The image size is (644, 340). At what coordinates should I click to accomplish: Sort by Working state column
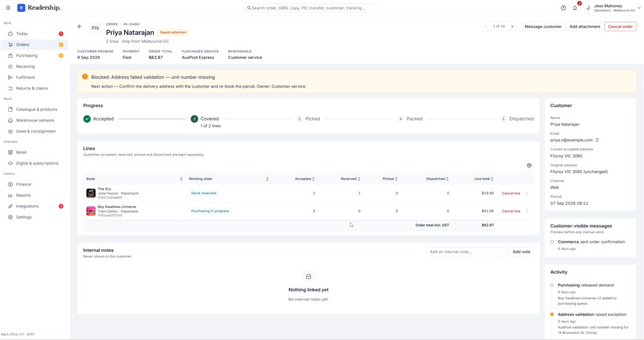(267, 179)
